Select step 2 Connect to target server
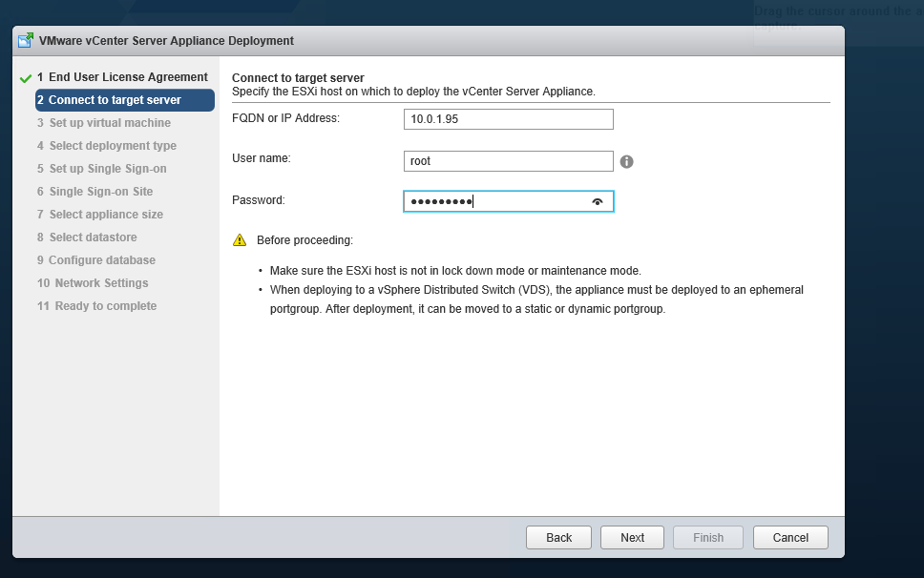Screen dimensions: 924x578 pyautogui.click(x=125, y=100)
